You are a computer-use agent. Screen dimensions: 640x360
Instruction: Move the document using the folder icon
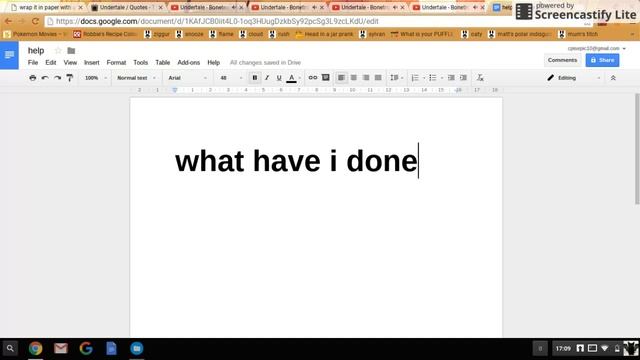point(71,51)
